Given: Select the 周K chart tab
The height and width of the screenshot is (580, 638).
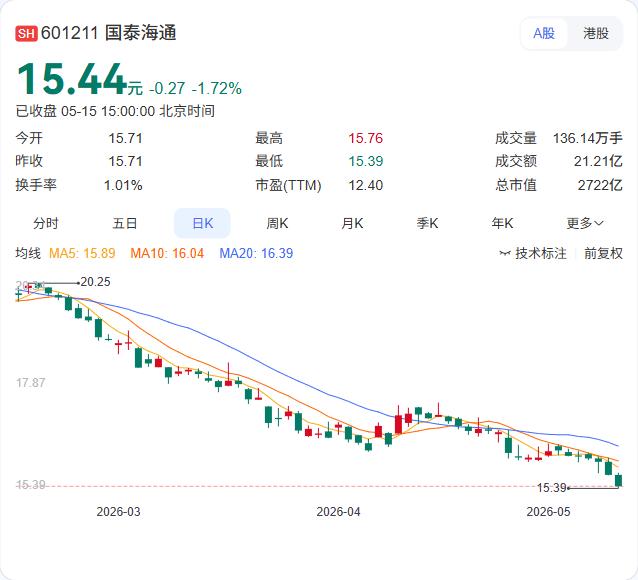Looking at the screenshot, I should (x=277, y=223).
